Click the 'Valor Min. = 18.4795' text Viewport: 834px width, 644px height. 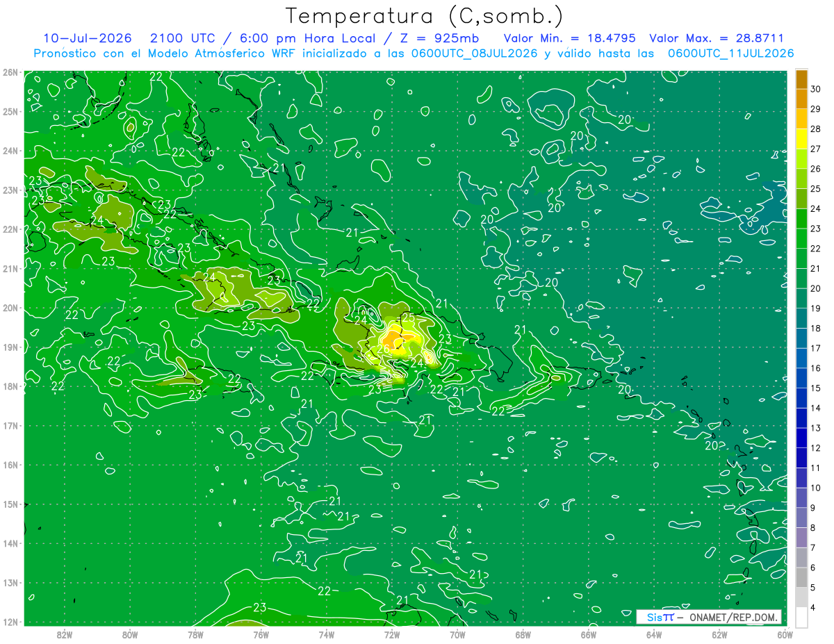tap(570, 38)
